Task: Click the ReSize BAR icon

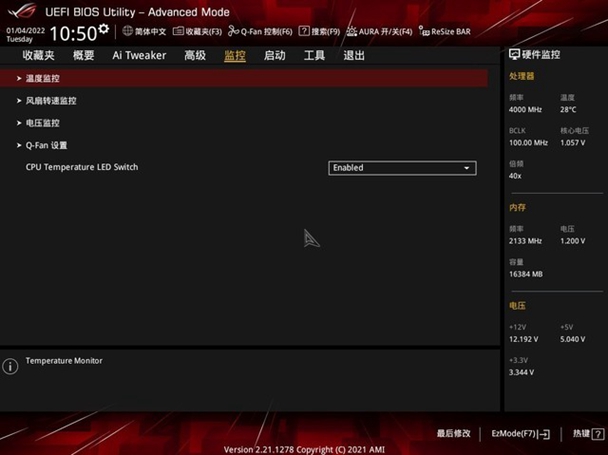Action: [424, 31]
